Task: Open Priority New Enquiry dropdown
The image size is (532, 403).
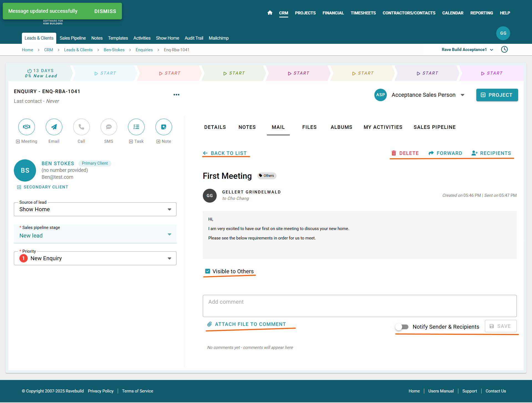Action: click(95, 258)
